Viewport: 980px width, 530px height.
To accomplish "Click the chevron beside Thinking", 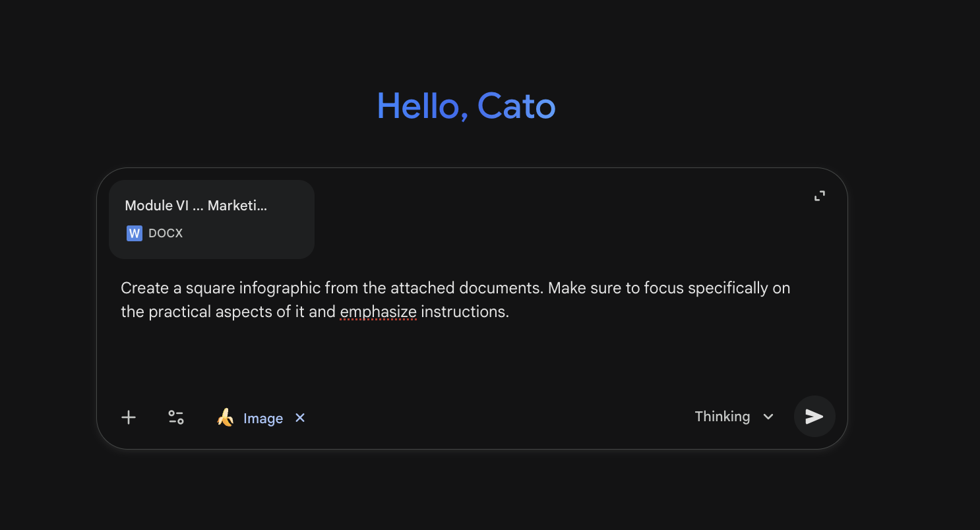I will (x=768, y=417).
